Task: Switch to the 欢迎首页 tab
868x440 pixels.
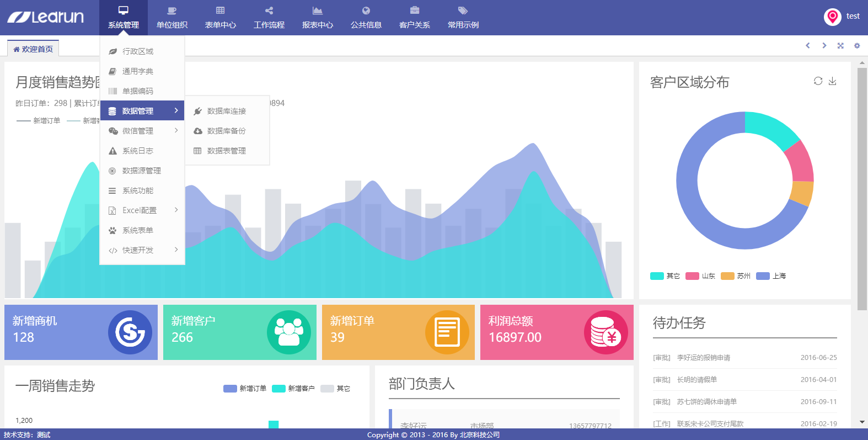Action: (x=33, y=49)
